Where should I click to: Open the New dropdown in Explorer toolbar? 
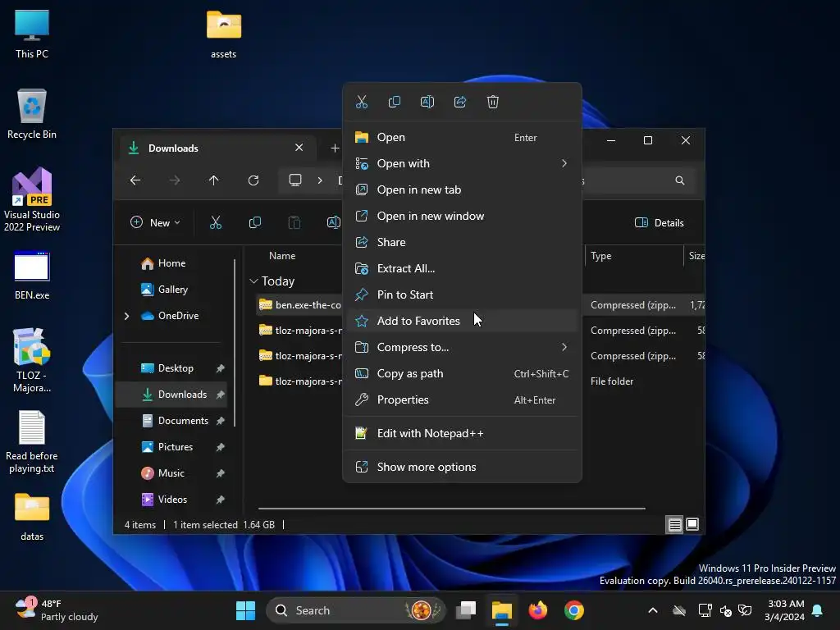[155, 223]
